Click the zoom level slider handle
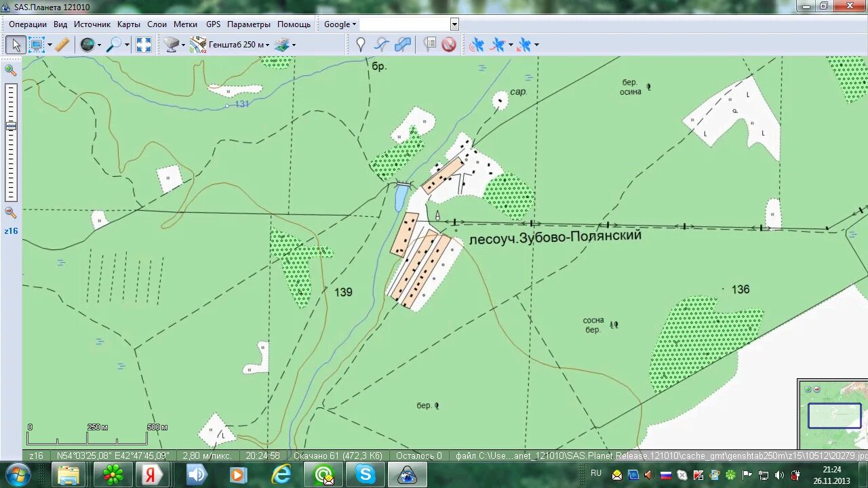 tap(11, 126)
